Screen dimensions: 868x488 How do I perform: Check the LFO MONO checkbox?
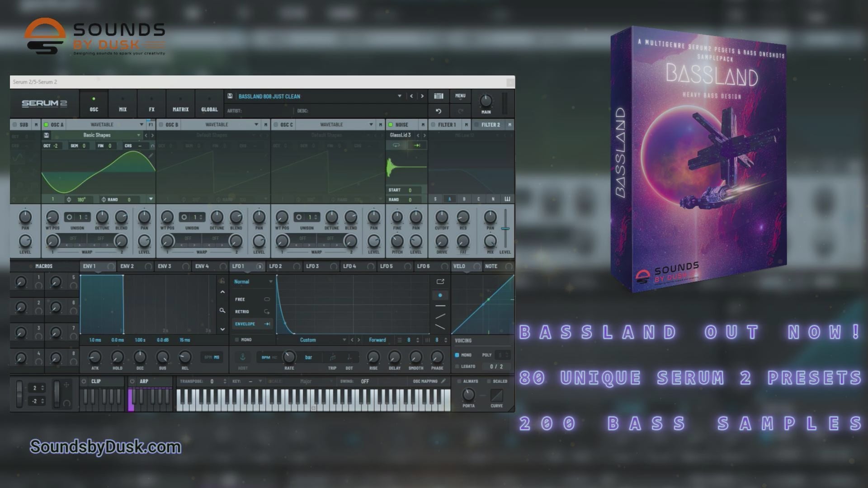coord(236,339)
